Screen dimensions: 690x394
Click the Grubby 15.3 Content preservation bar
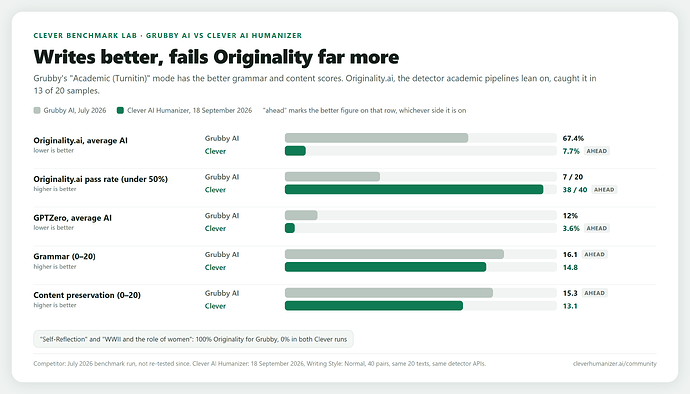[x=389, y=293]
